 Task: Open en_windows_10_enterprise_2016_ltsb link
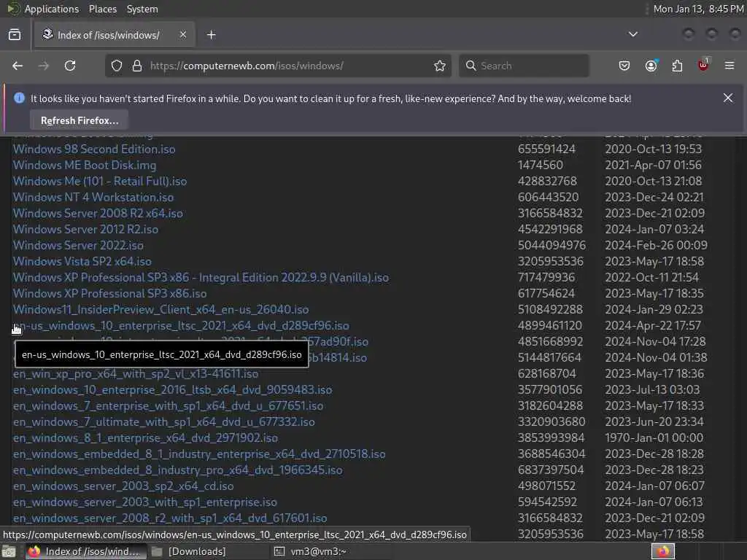(172, 389)
